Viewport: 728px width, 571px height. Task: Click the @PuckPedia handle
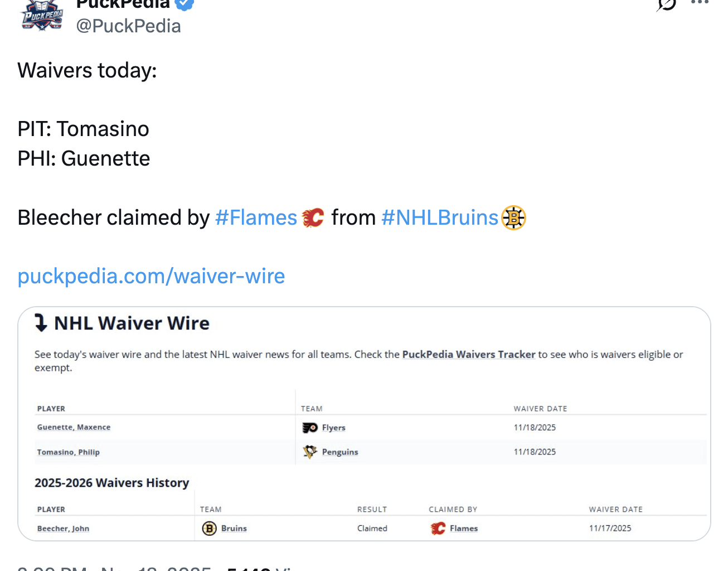(128, 26)
